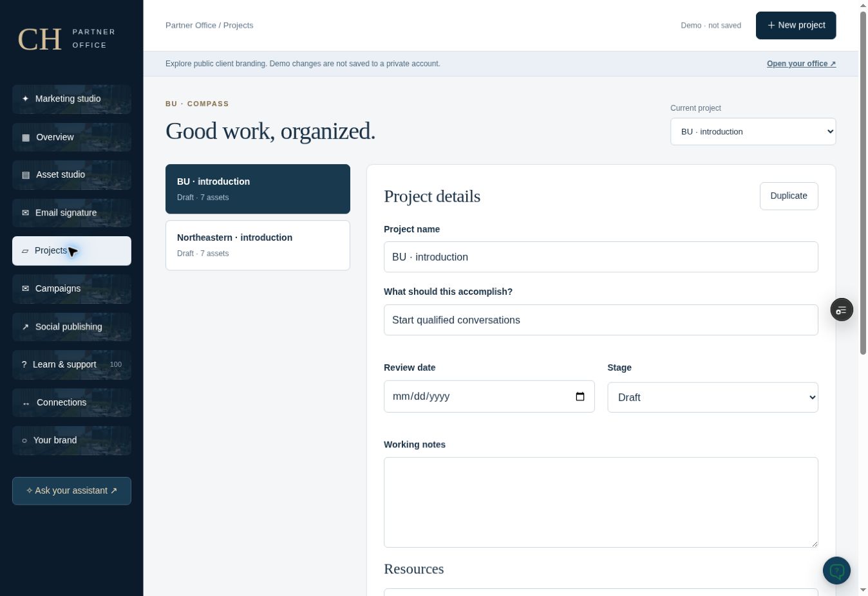Open Your brand settings
868x596 pixels.
(x=71, y=441)
